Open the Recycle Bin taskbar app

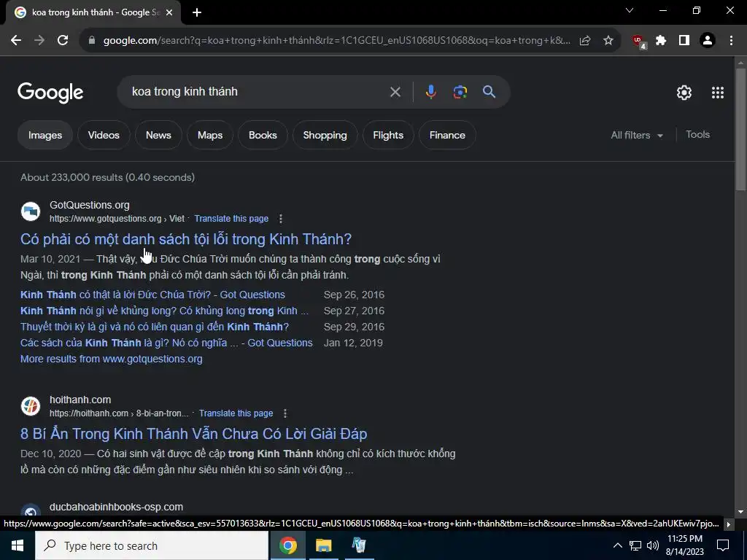pos(359,545)
